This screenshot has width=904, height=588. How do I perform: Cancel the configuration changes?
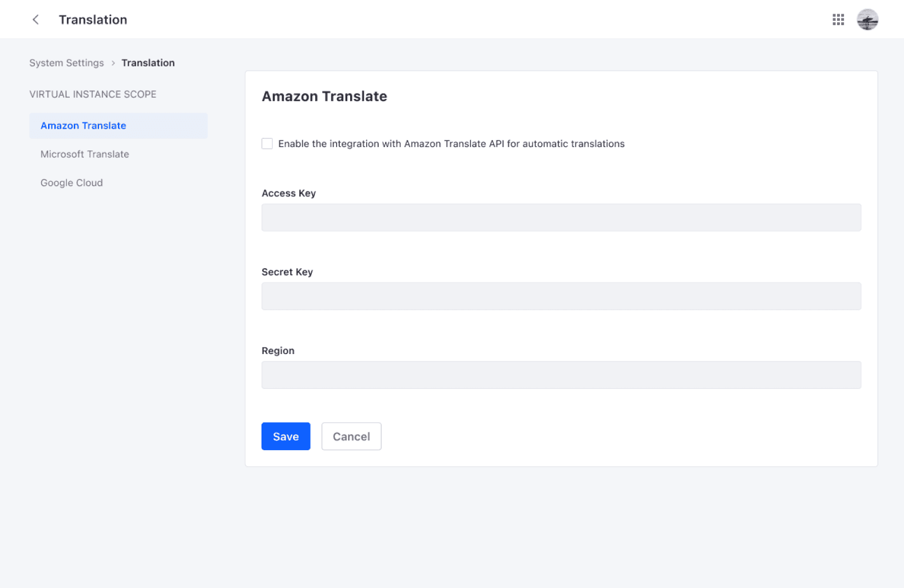tap(351, 436)
